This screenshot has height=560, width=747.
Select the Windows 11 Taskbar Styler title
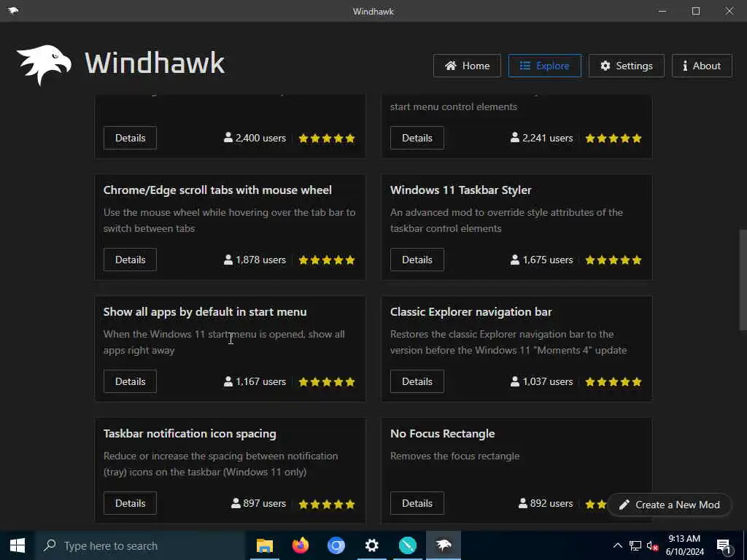point(461,190)
